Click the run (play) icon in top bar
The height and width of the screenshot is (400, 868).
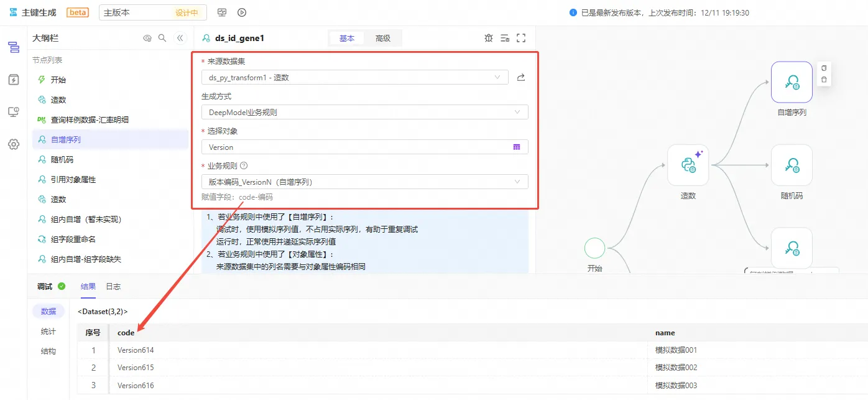[x=242, y=12]
